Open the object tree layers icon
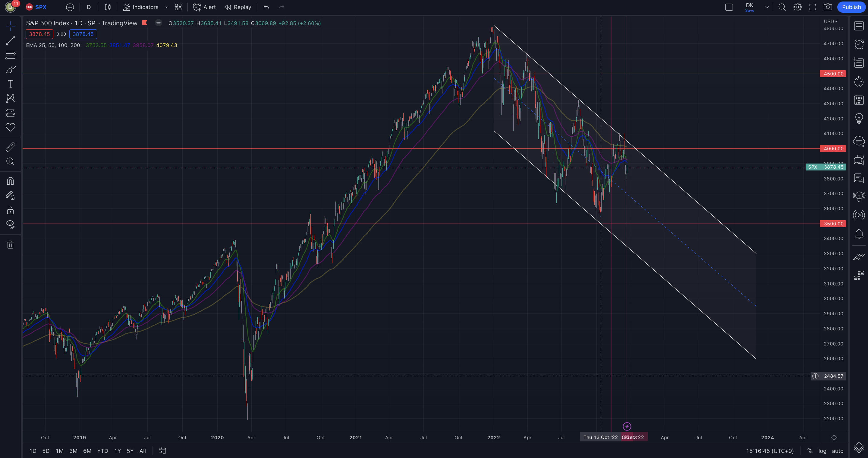This screenshot has height=458, width=868. pyautogui.click(x=859, y=447)
